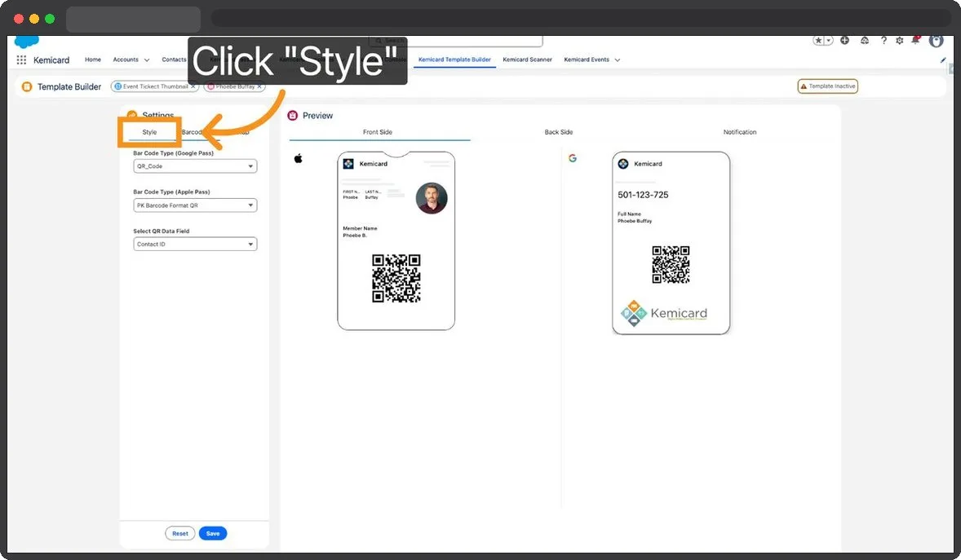
Task: Click the large Kemicard banner on Google pass
Action: [664, 313]
